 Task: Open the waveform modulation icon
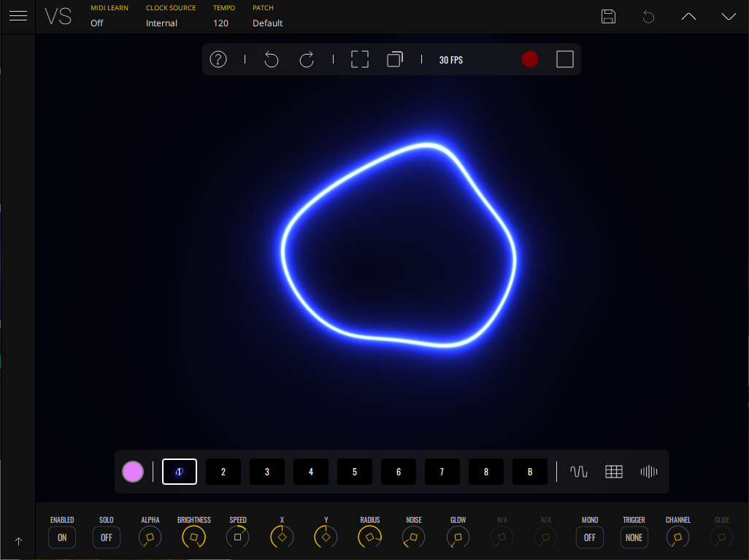578,472
